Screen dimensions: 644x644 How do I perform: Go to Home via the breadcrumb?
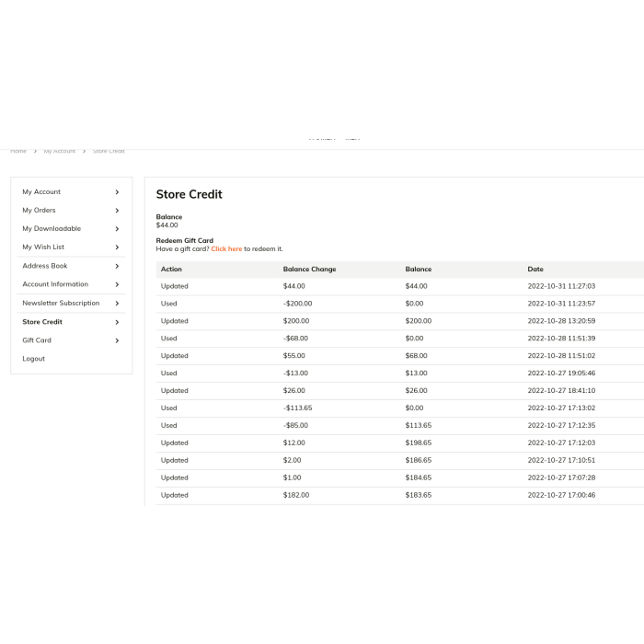click(x=18, y=151)
